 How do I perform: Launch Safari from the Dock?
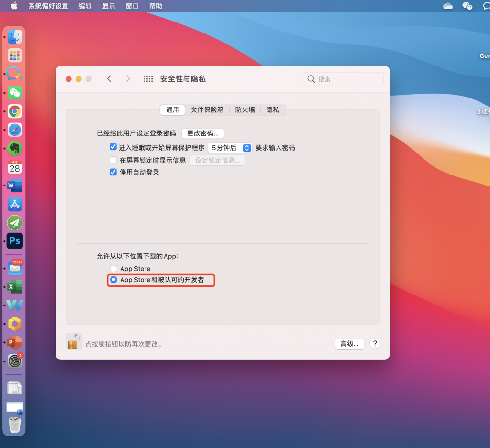[x=15, y=130]
